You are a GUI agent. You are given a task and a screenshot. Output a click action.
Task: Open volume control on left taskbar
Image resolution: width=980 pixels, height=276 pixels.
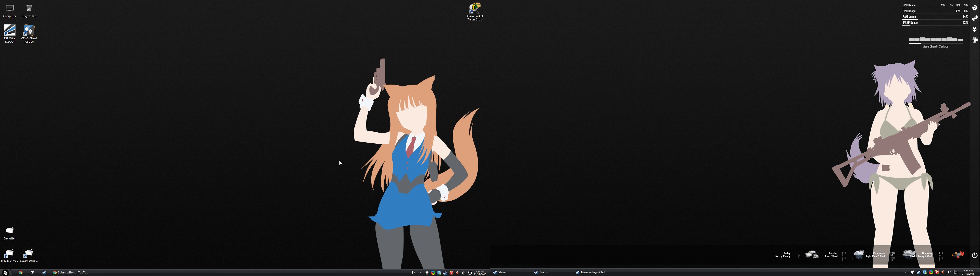click(463, 273)
